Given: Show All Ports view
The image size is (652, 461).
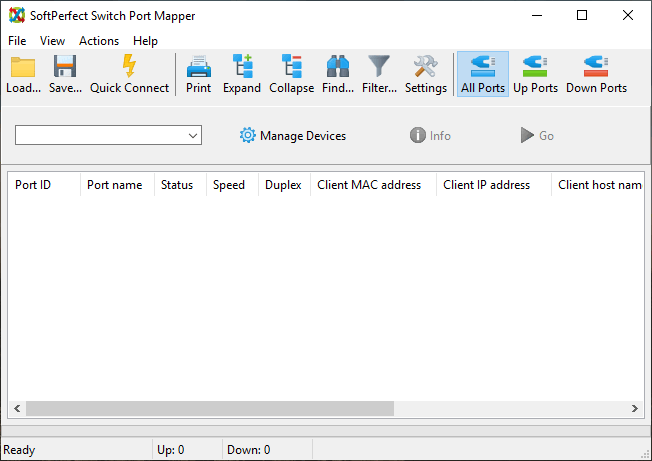Looking at the screenshot, I should (483, 74).
